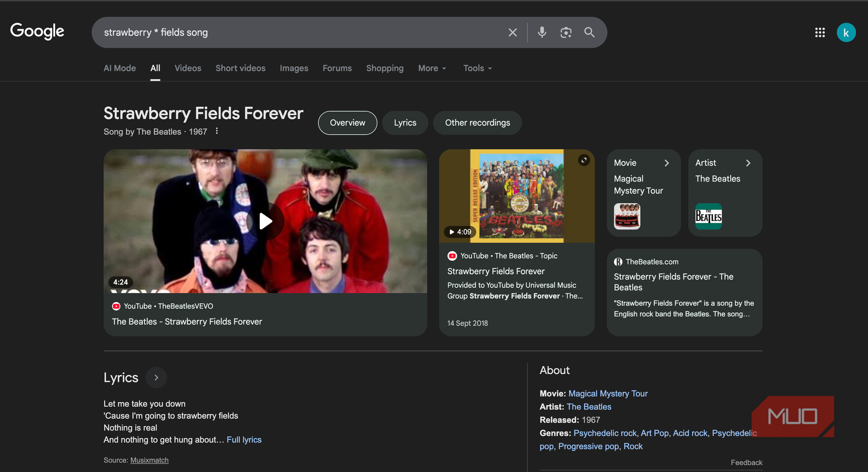Open the Google account avatar

coord(846,33)
